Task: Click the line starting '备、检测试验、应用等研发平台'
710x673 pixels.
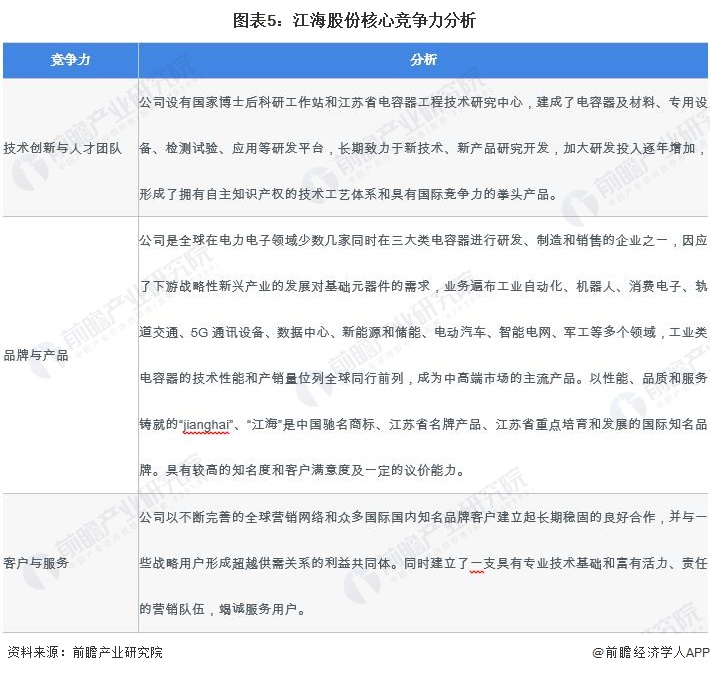Action: coord(423,148)
